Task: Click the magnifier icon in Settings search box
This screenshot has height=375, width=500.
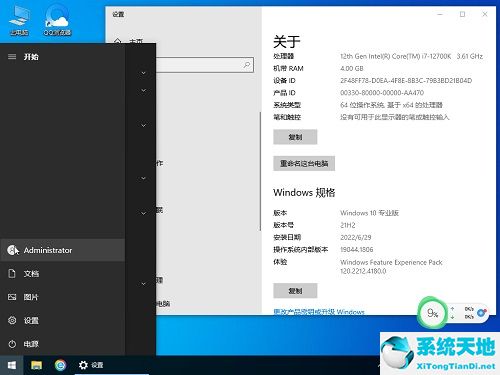Action: point(247,65)
